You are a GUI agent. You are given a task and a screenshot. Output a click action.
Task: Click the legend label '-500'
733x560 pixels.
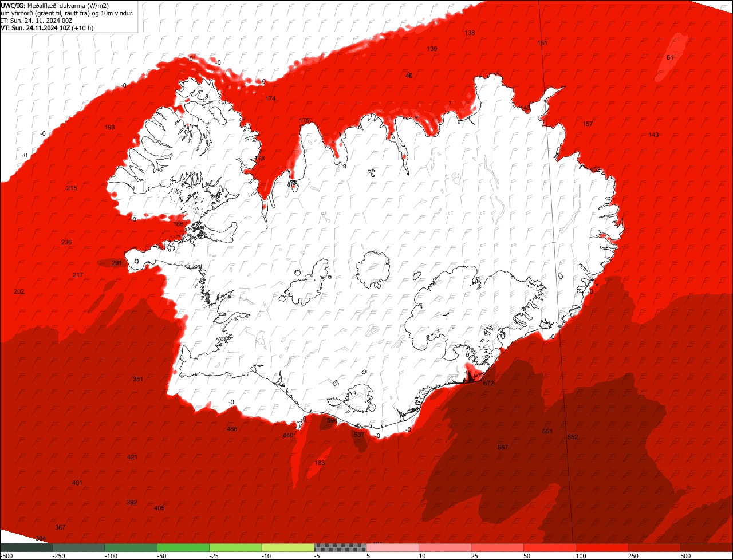pos(6,556)
